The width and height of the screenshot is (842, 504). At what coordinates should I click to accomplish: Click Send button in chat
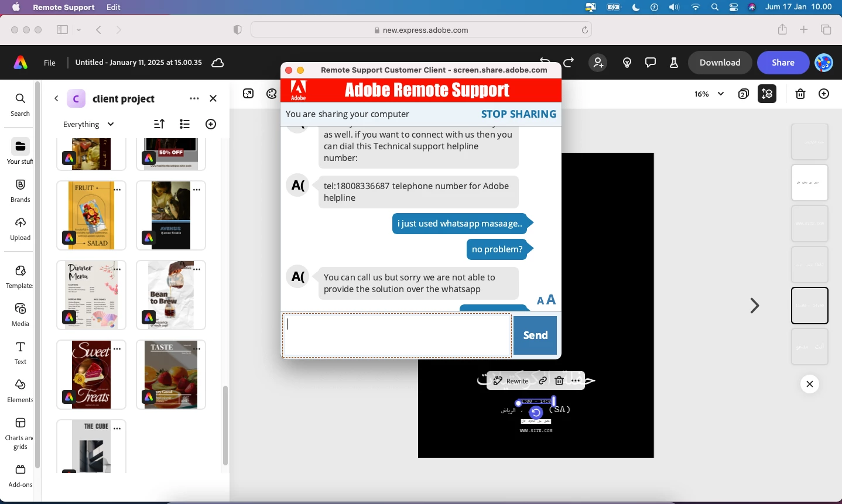coord(535,335)
